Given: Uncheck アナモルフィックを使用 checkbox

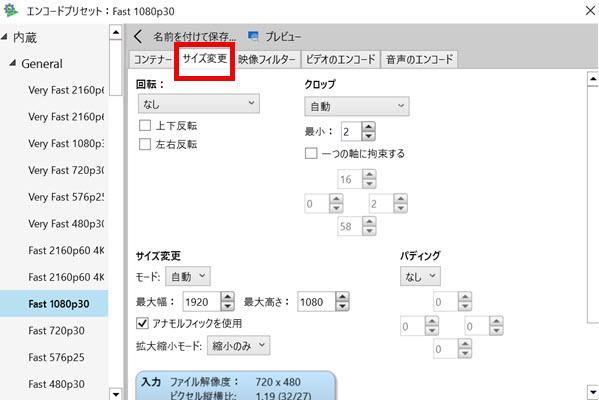Looking at the screenshot, I should coord(142,323).
